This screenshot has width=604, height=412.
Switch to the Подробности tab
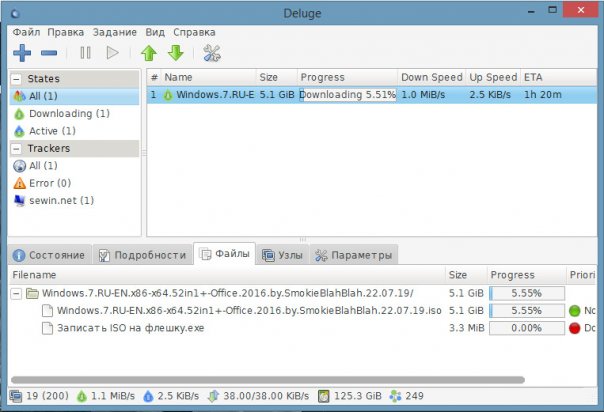point(143,255)
